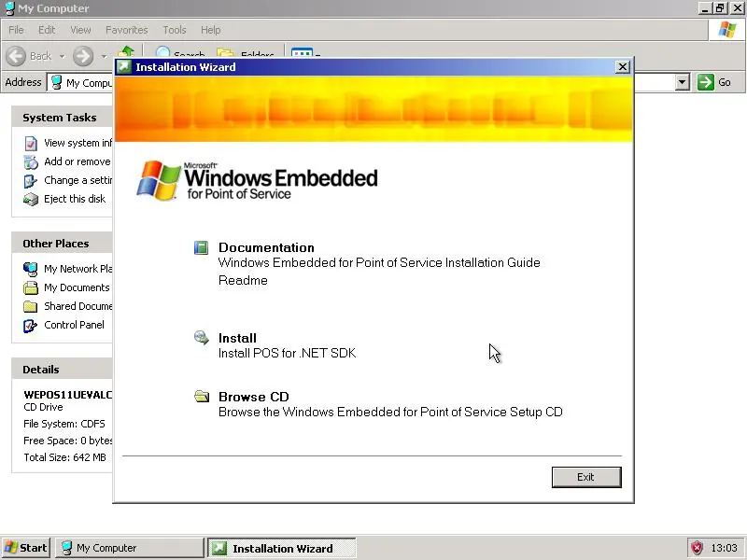
Task: Click the Add or remove programs icon
Action: click(31, 161)
